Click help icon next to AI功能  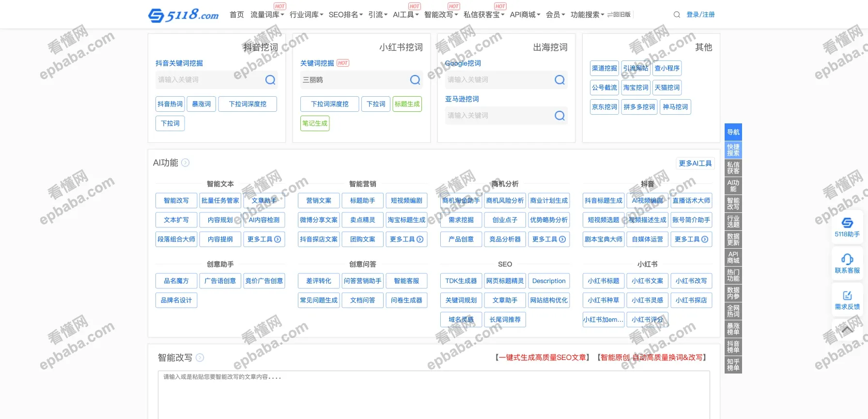tap(186, 163)
